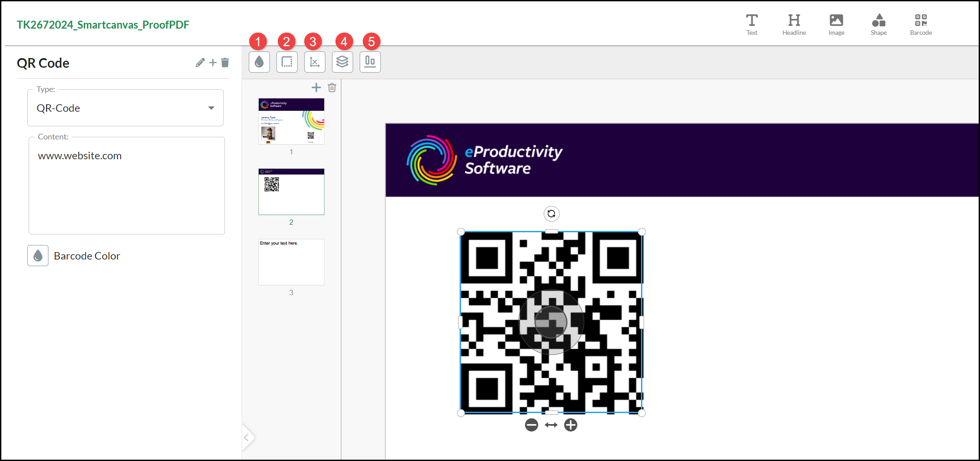Add a new page with the plus icon
The image size is (980, 461).
(316, 88)
